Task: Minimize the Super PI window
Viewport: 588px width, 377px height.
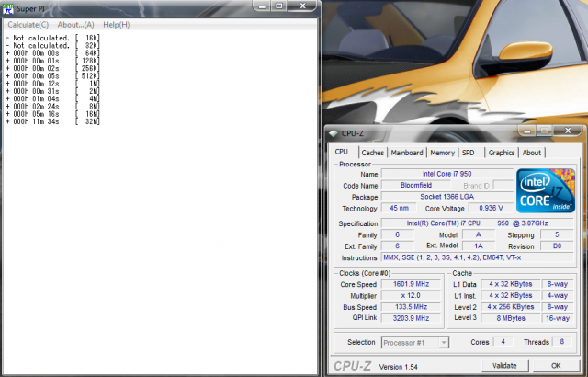Action: point(262,6)
